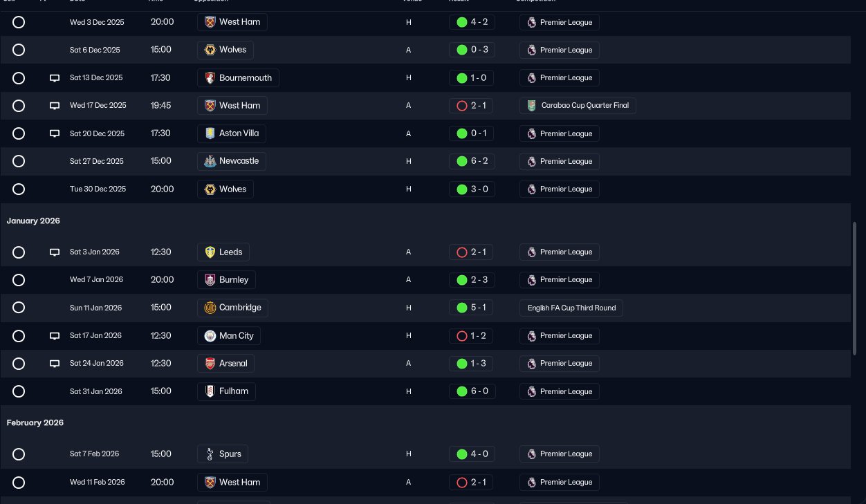Click the TV icon next to Man City match
This screenshot has height=504, width=866.
pos(55,336)
